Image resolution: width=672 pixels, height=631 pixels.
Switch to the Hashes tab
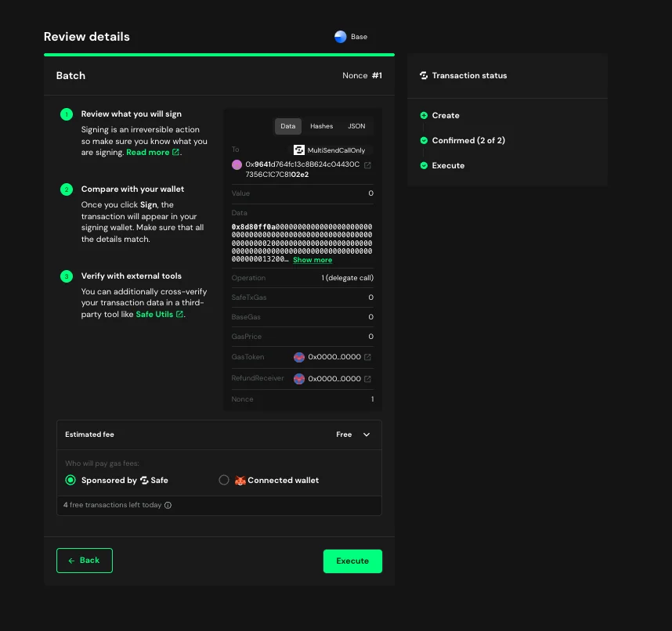click(x=321, y=126)
